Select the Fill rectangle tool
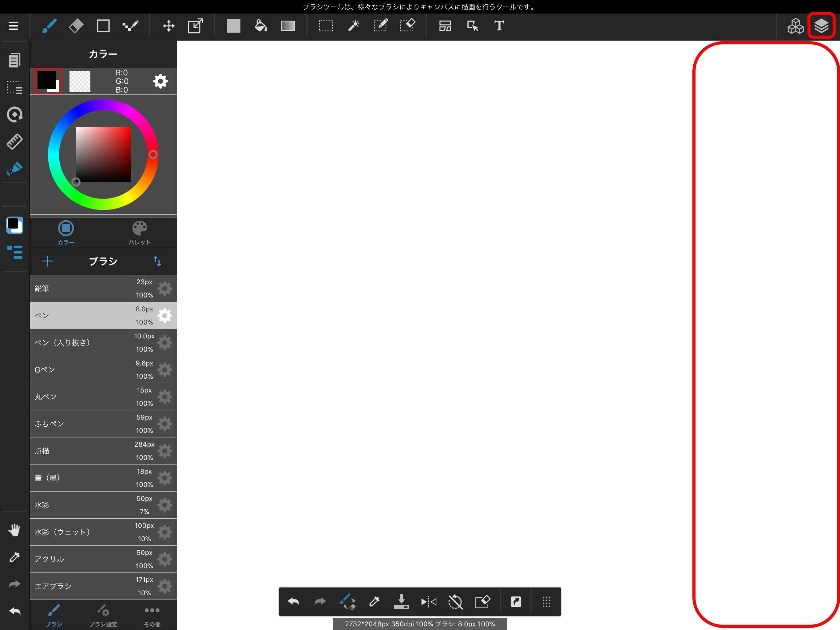 [234, 26]
